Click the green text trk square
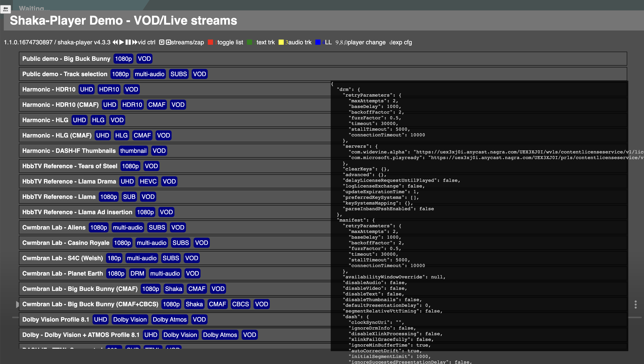Screen dimensions: 644x364 249,42
